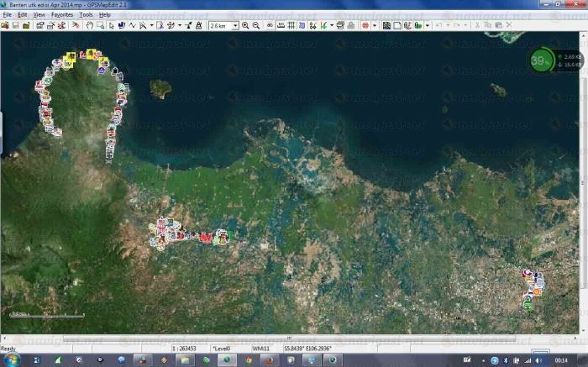This screenshot has height=367, width=588.
Task: Click the small island on the map
Action: click(x=160, y=87)
